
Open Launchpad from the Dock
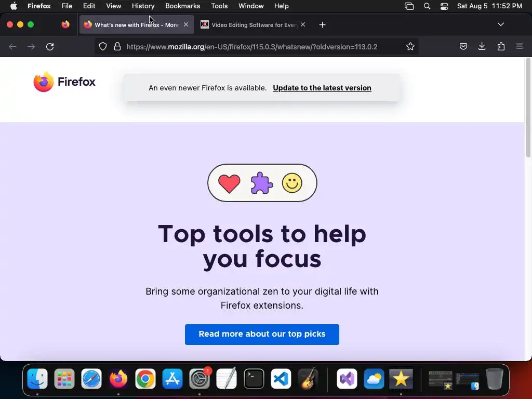click(x=64, y=379)
